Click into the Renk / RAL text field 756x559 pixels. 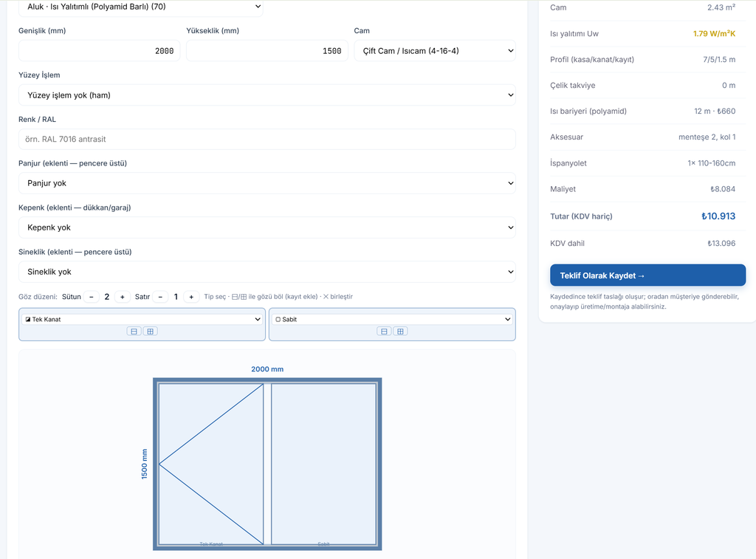pos(267,140)
